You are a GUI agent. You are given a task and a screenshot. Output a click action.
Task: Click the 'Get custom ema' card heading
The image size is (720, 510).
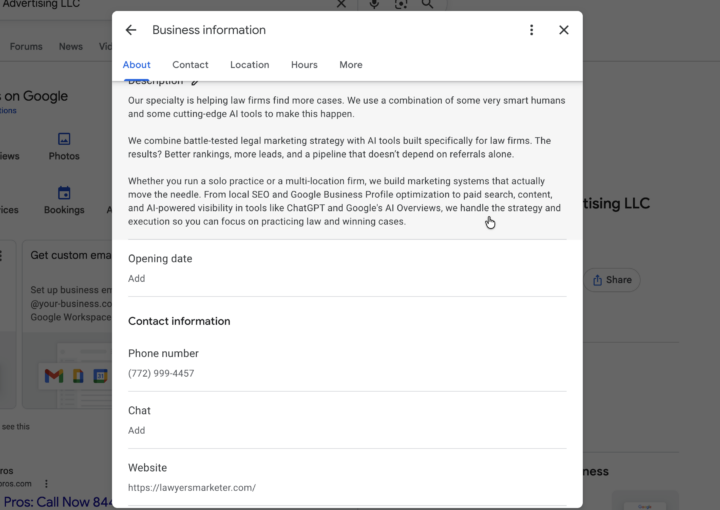click(x=71, y=255)
